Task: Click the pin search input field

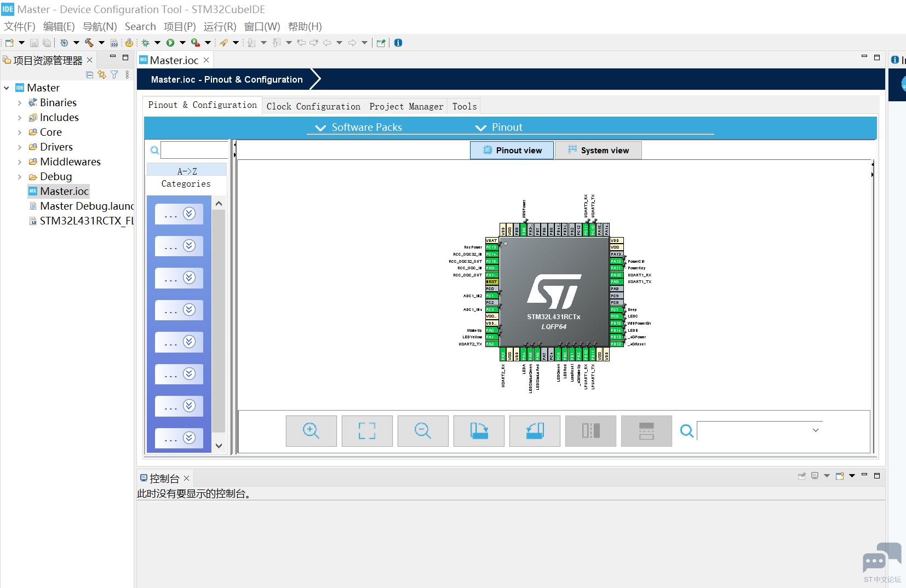Action: click(x=760, y=431)
